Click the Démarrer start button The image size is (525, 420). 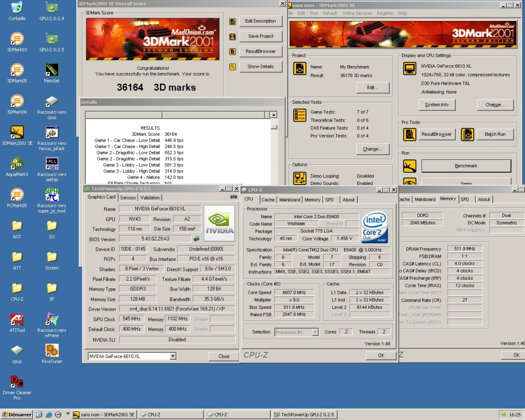[16, 415]
